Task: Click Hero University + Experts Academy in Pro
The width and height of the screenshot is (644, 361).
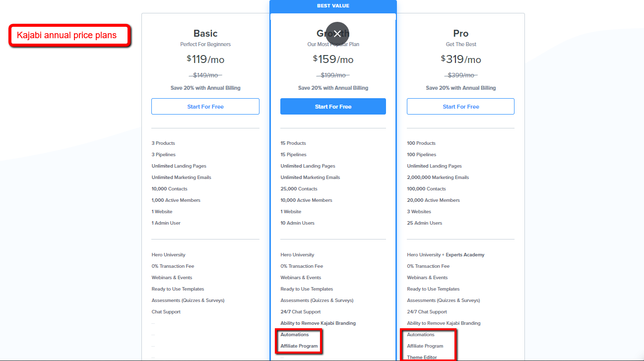Action: [446, 255]
